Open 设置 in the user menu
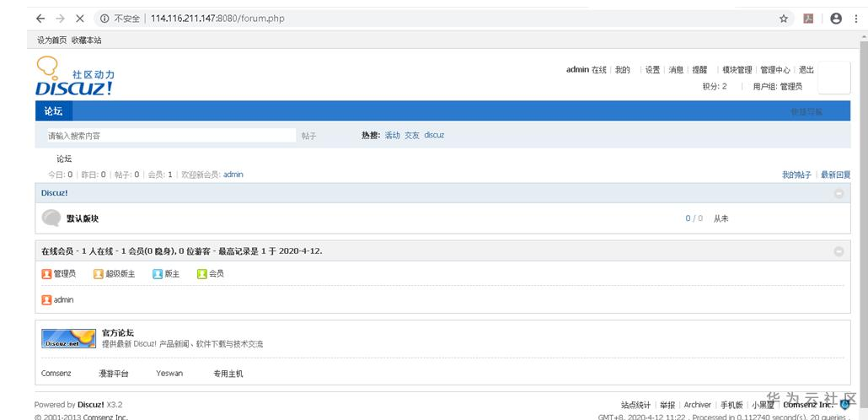The height and width of the screenshot is (420, 868). pyautogui.click(x=652, y=70)
